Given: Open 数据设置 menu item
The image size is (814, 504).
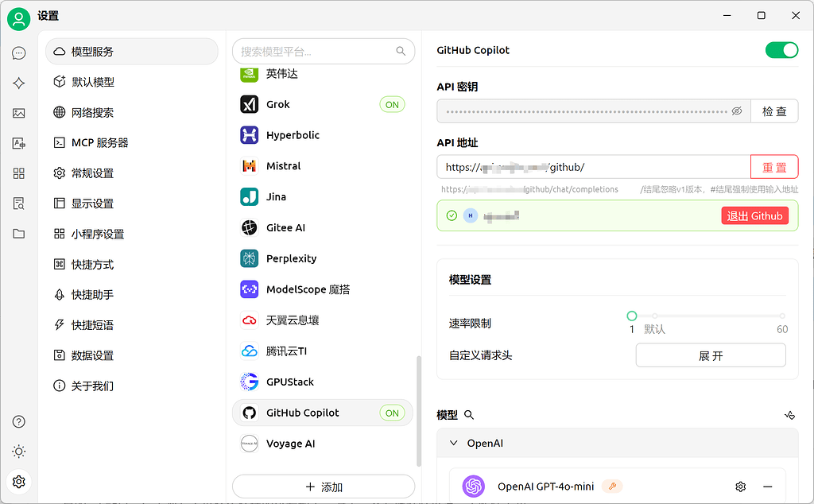Looking at the screenshot, I should click(x=132, y=355).
